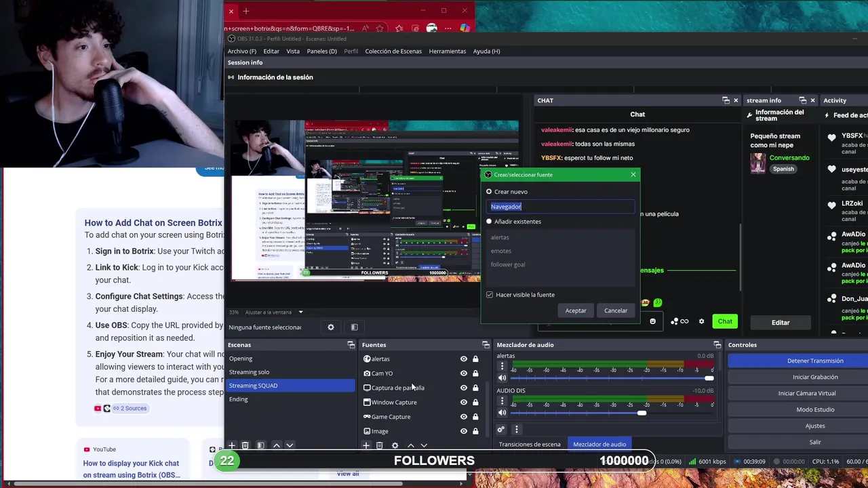Open the 'alertas' audio options three-dot menu
This screenshot has height=488, width=868.
click(x=502, y=366)
